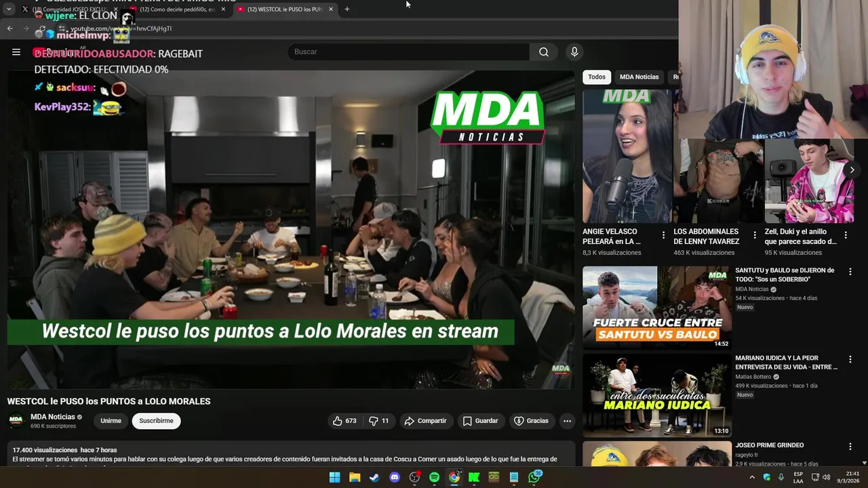The image size is (868, 488).
Task: Open more actions ellipsis below the video
Action: click(567, 421)
